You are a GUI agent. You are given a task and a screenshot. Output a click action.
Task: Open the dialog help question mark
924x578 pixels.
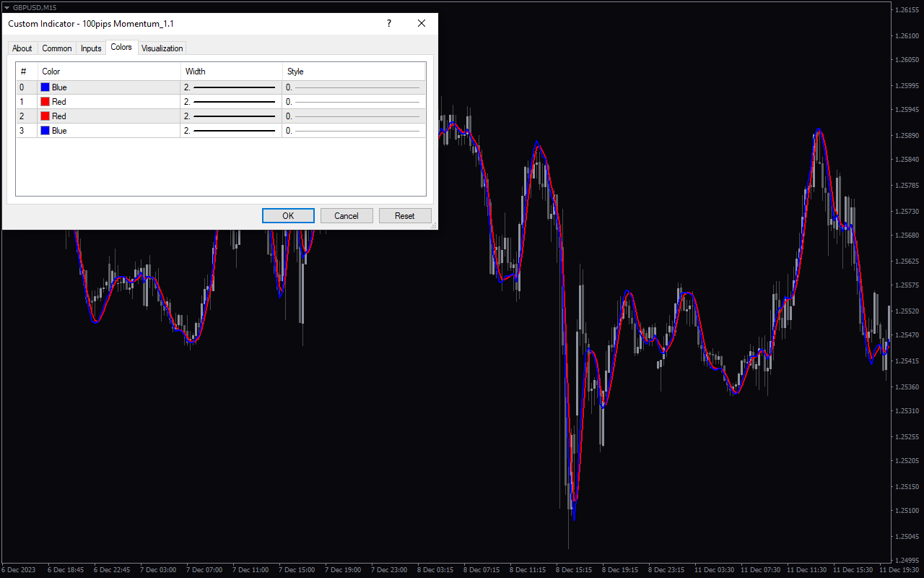tap(389, 23)
